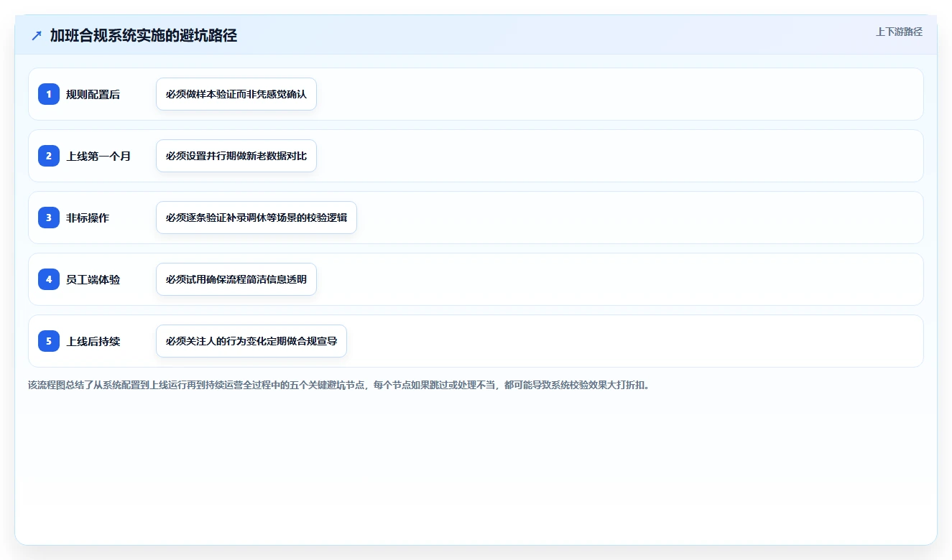
Task: Click the 必须做样本验证而非凭感觉确认 chip
Action: (236, 94)
